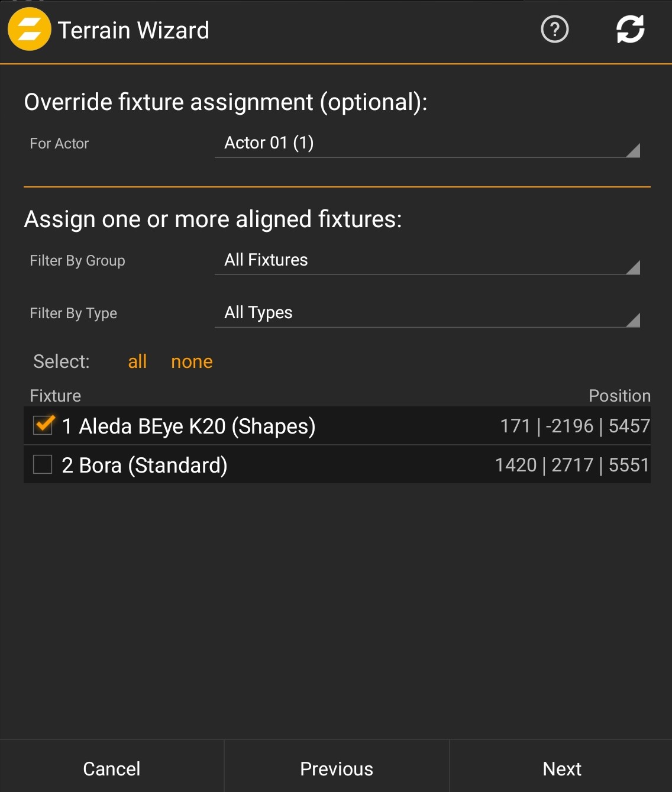
Task: Open the Filter By Type dropdown
Action: click(x=427, y=313)
